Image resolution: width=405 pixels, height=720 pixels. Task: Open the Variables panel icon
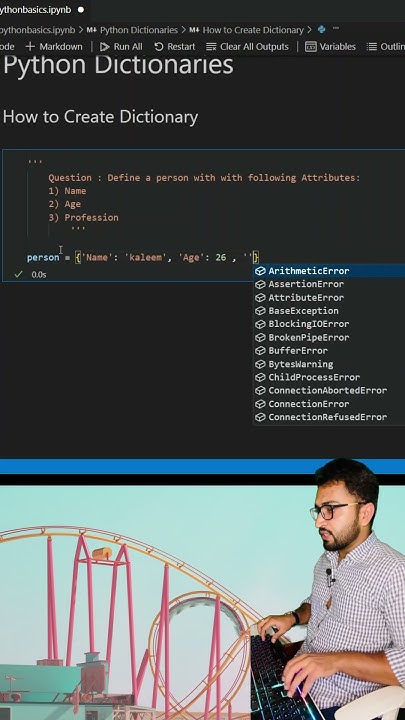[x=311, y=47]
